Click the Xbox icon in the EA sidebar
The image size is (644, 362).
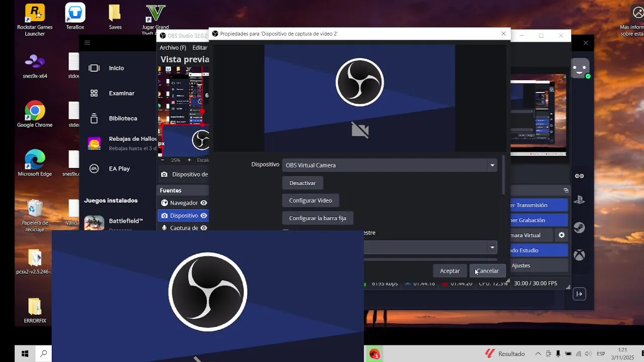580,255
